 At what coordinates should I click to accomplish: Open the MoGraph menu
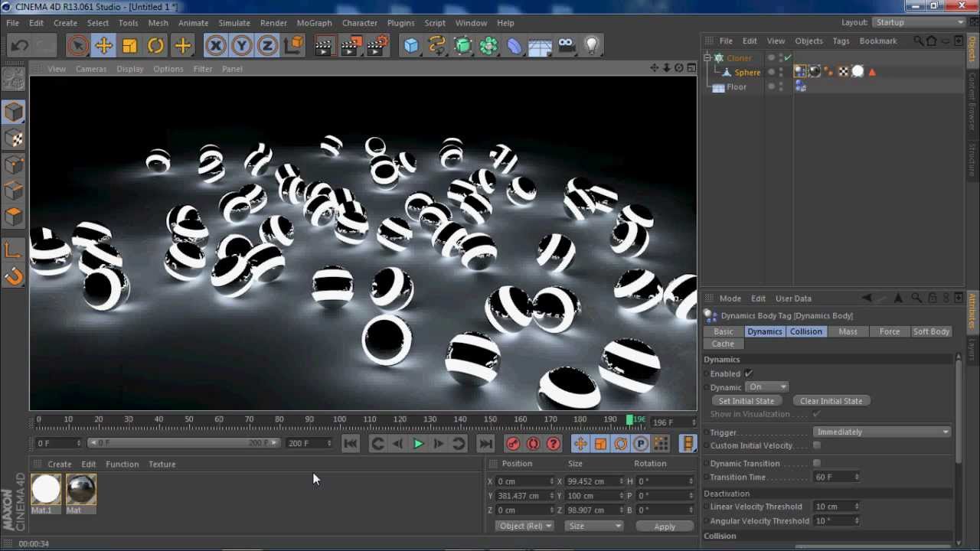[314, 23]
